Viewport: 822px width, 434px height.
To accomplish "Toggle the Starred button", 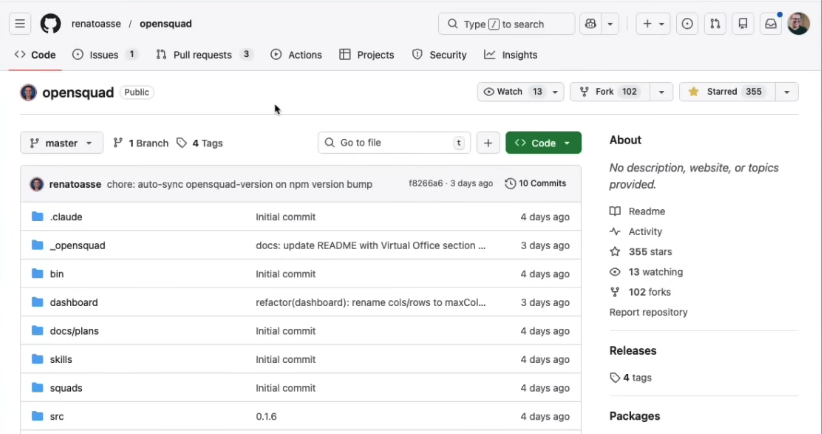I will [727, 92].
